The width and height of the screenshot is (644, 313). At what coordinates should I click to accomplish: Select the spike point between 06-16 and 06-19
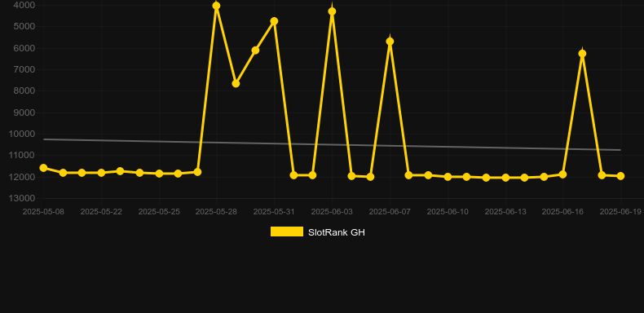click(x=582, y=54)
